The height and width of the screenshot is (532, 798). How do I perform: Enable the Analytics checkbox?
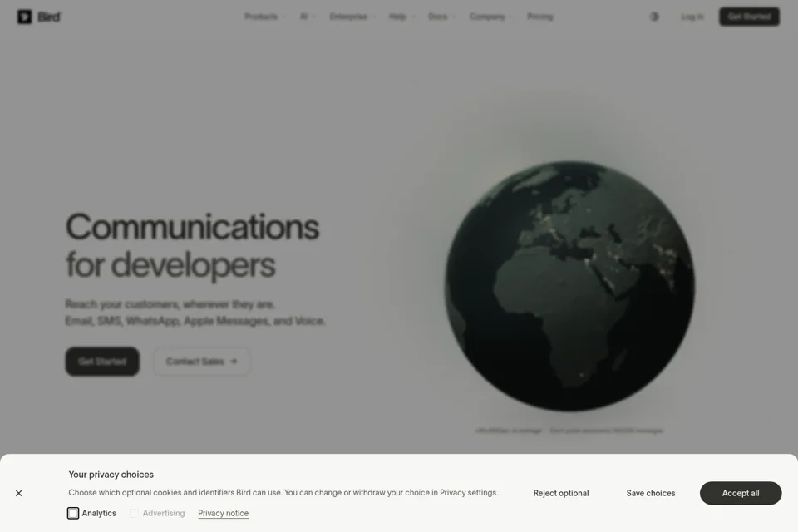point(73,513)
